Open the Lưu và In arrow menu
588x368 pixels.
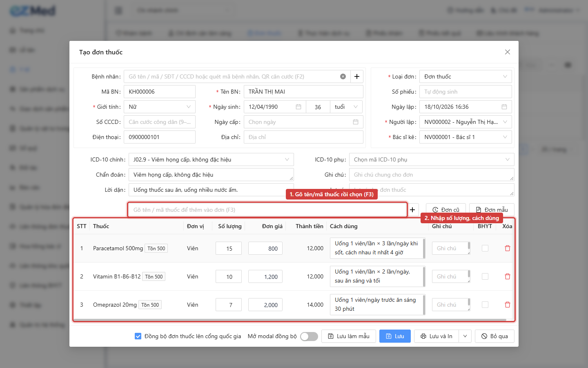pos(465,336)
